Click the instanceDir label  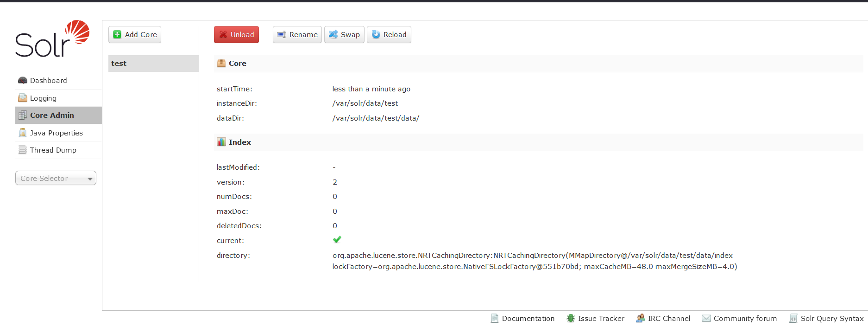237,103
